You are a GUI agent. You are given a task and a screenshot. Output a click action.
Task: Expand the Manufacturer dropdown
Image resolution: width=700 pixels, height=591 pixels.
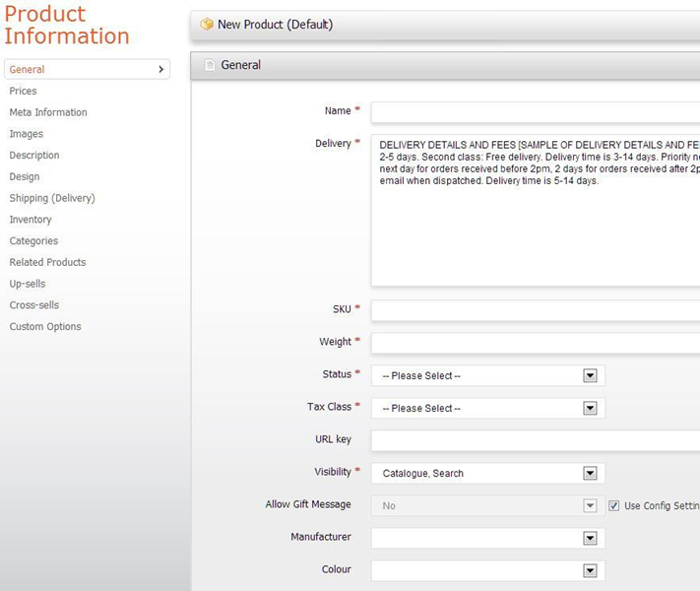coord(590,538)
